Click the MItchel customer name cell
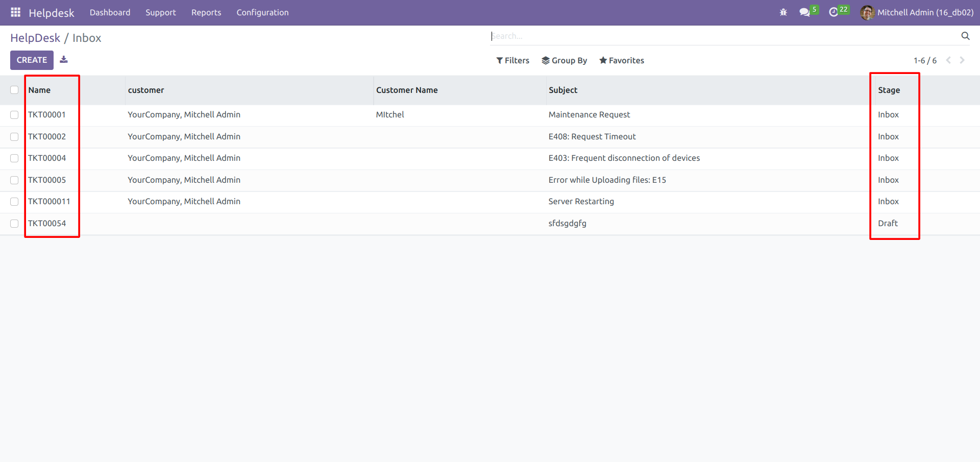Image resolution: width=980 pixels, height=462 pixels. (390, 115)
